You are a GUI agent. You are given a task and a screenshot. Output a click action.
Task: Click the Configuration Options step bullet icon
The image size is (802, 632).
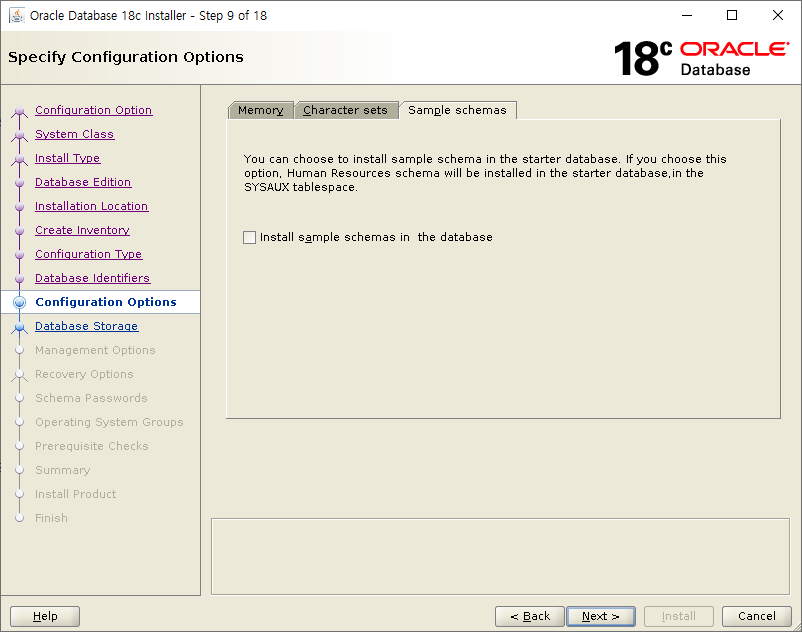click(x=19, y=302)
